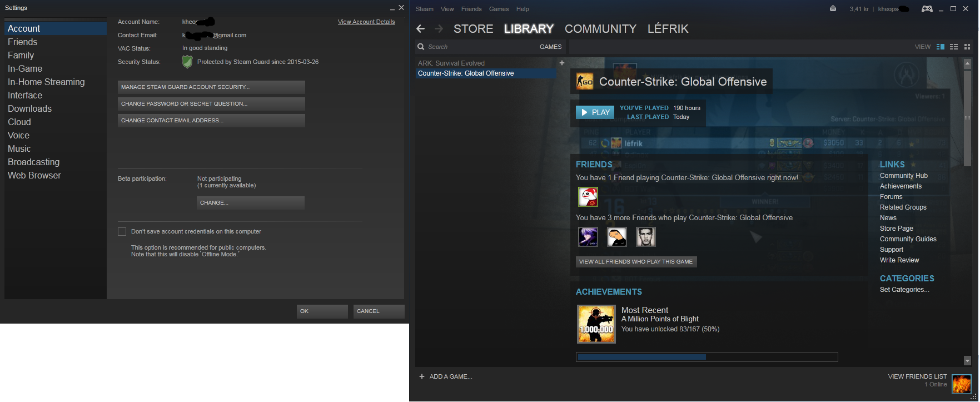Go back with the Steam back arrow

421,29
